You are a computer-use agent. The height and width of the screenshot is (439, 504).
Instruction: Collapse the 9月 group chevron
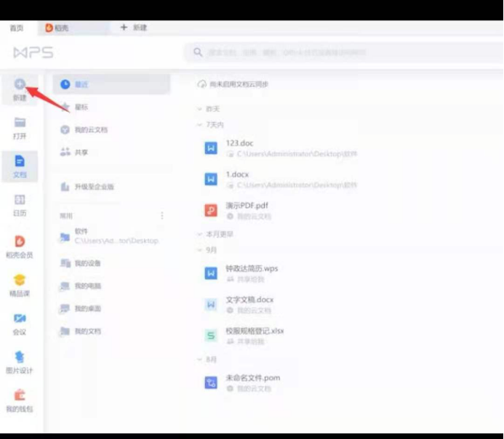[x=199, y=249]
